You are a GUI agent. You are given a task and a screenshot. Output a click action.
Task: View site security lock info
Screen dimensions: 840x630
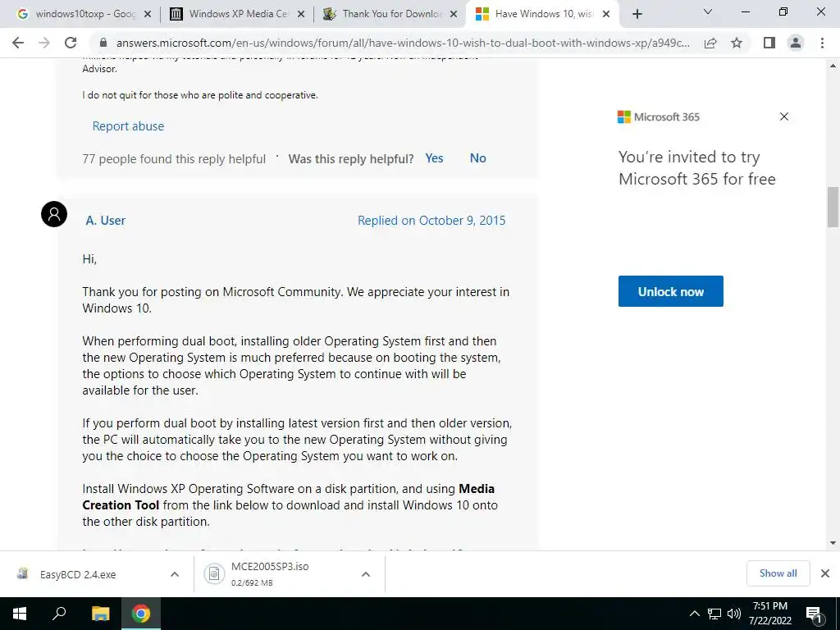[103, 43]
